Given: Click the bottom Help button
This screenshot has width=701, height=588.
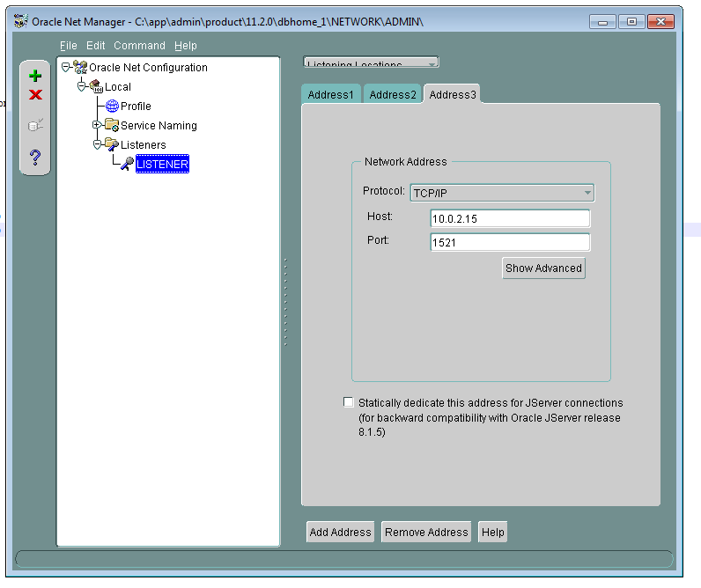Looking at the screenshot, I should coord(492,533).
